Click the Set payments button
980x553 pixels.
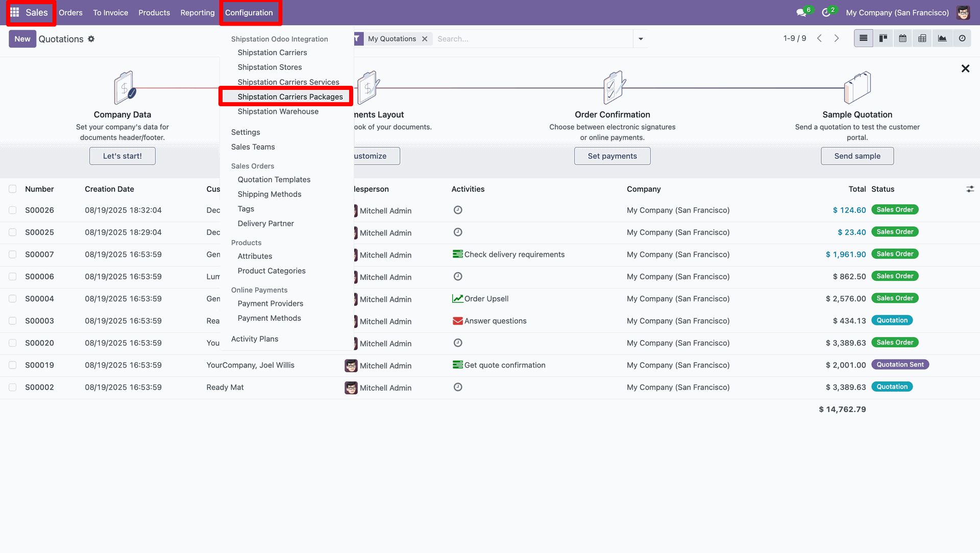click(612, 156)
